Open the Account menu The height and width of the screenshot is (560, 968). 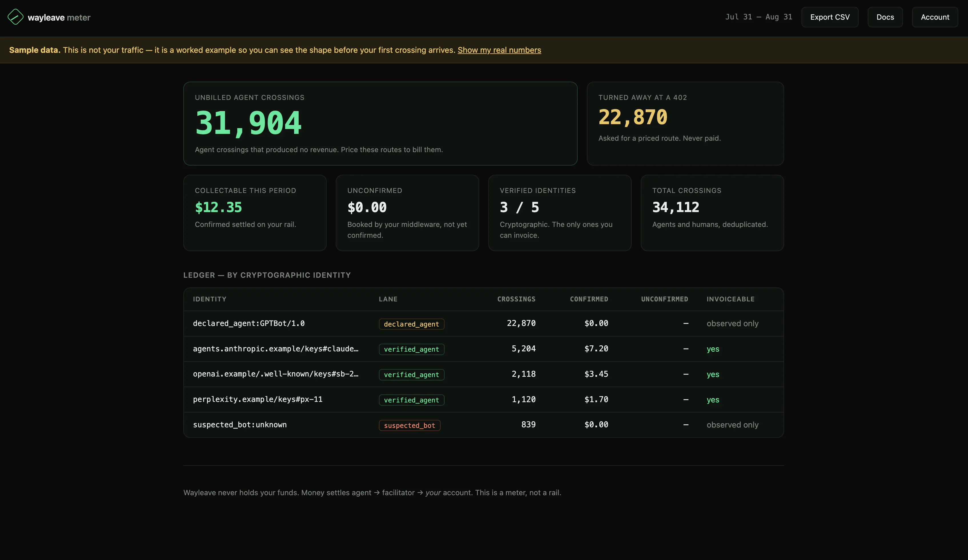(x=935, y=17)
